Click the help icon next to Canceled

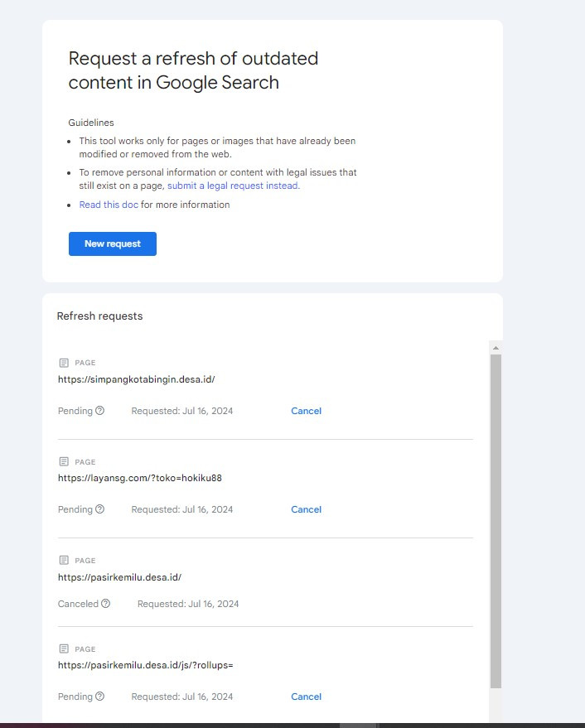point(106,604)
